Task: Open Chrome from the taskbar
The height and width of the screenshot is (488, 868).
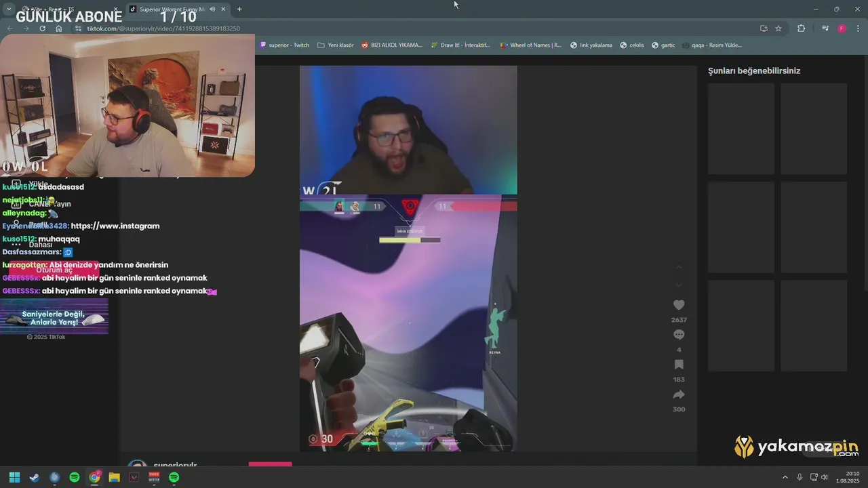Action: 94,477
